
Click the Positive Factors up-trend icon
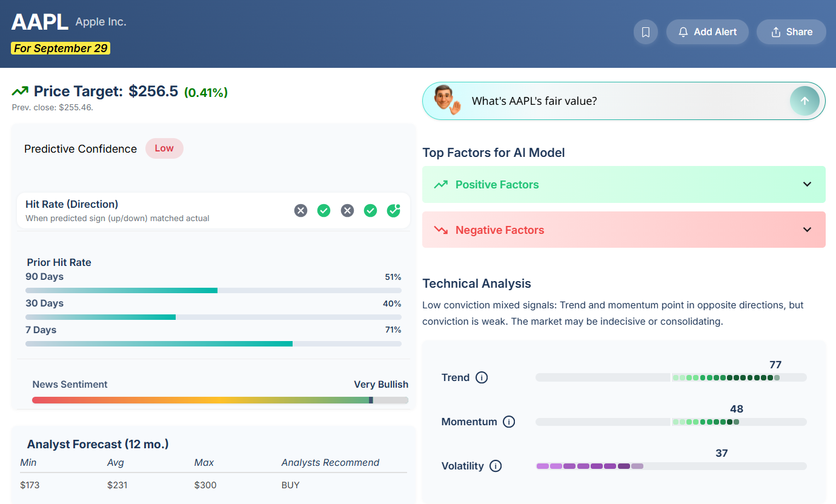[441, 184]
